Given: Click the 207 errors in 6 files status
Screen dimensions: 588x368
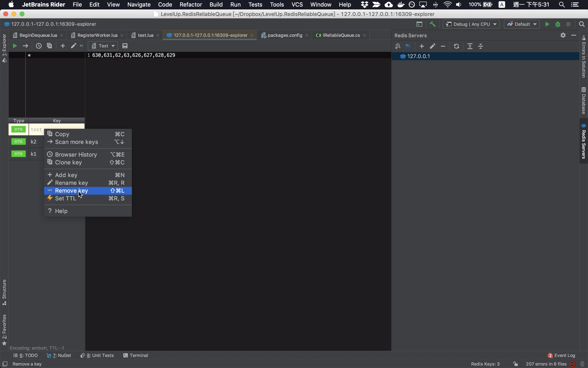Looking at the screenshot, I should (546, 364).
